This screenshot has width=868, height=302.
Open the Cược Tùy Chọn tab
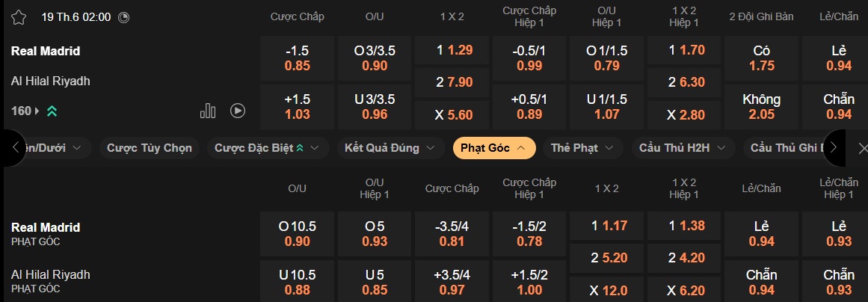tap(150, 148)
